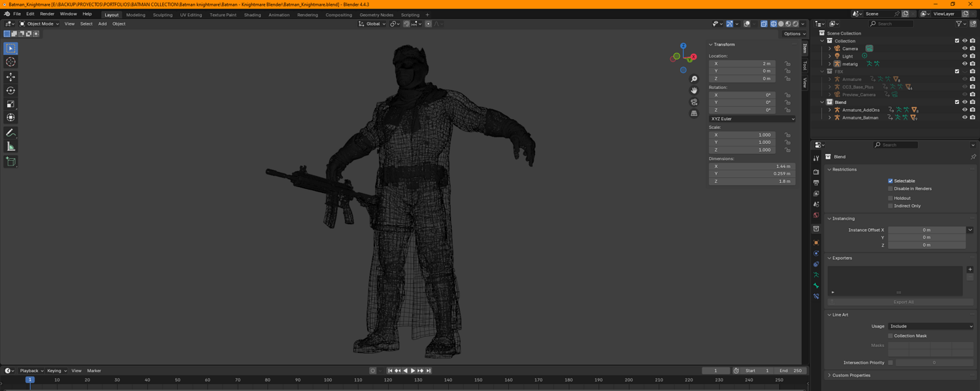Hide the Camera object via eye icon
Image resolution: width=980 pixels, height=391 pixels.
point(964,48)
